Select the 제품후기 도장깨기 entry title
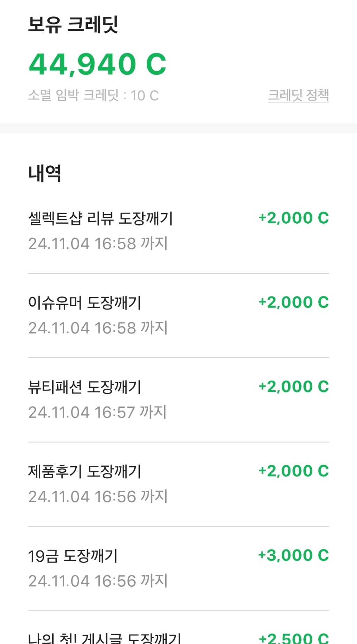 pos(85,472)
